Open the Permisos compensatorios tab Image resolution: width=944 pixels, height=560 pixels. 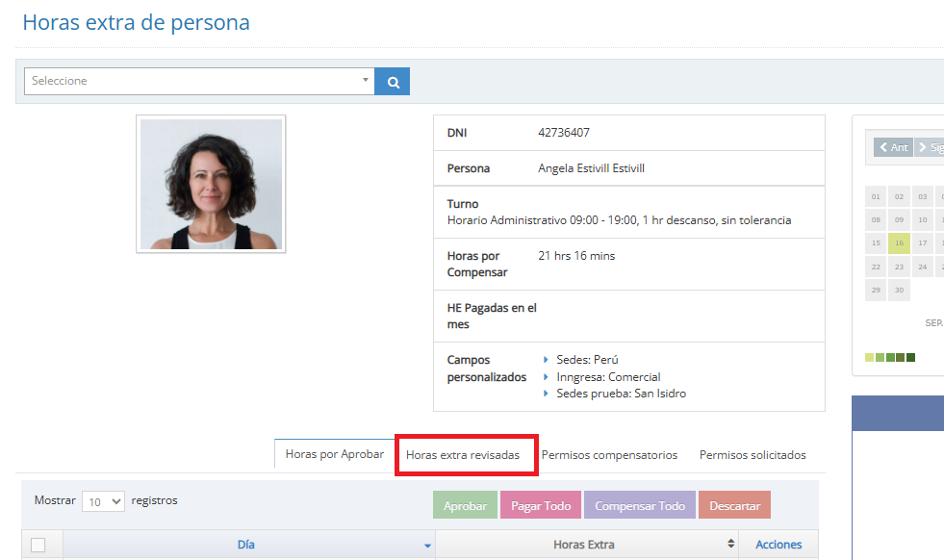[x=609, y=455]
